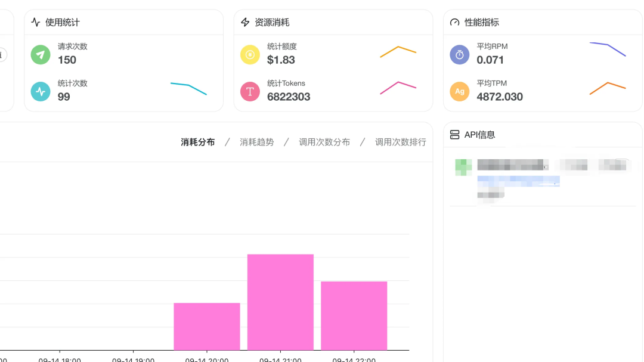Click the lightning icon beside 资源消耗
This screenshot has width=644, height=362.
[x=245, y=23]
